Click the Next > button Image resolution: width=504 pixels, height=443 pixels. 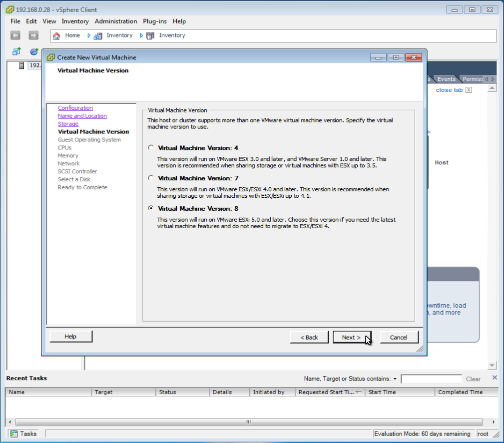click(352, 337)
